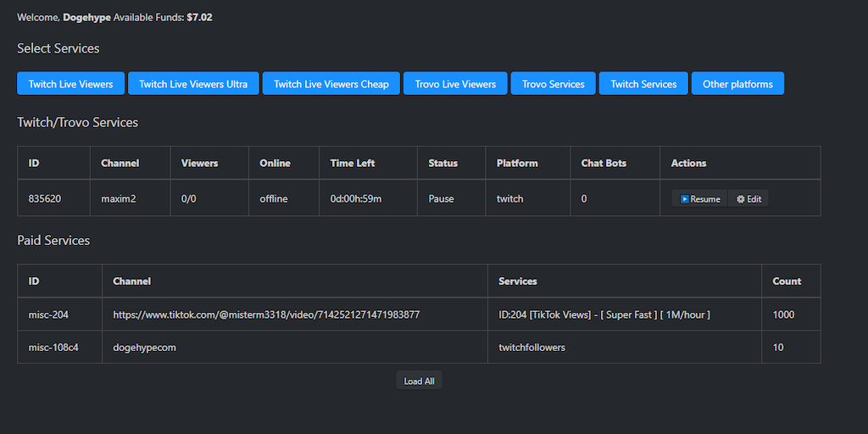Screen dimensions: 868x434
Task: Select the misc-108c4 row ID
Action: [53, 348]
